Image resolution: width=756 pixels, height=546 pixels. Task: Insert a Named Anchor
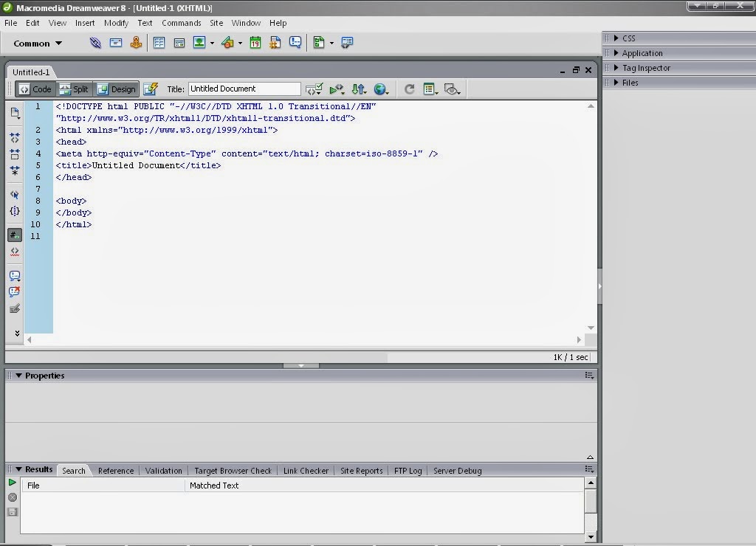pos(136,43)
